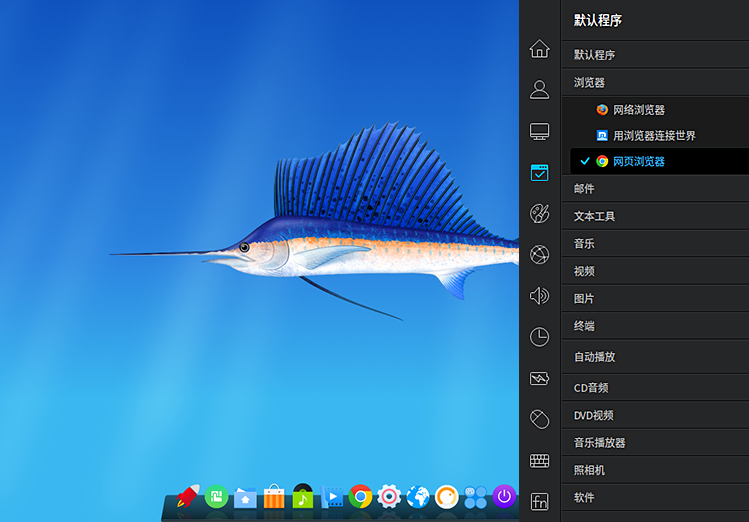749x522 pixels.
Task: Select 用浏览器连接世界 as default browser
Action: (x=653, y=135)
